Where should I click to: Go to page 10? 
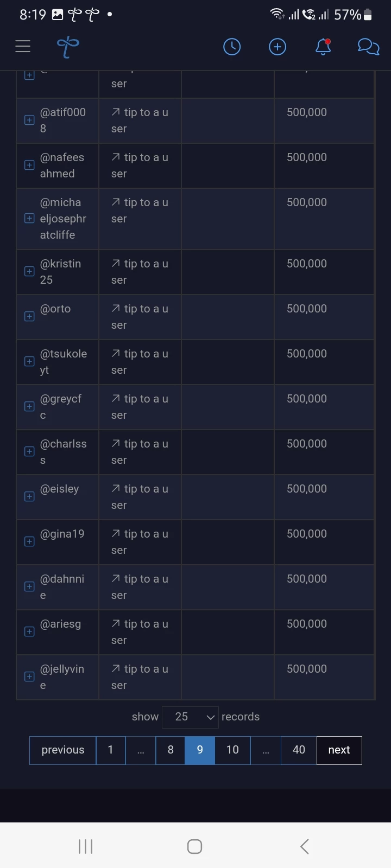tap(232, 750)
